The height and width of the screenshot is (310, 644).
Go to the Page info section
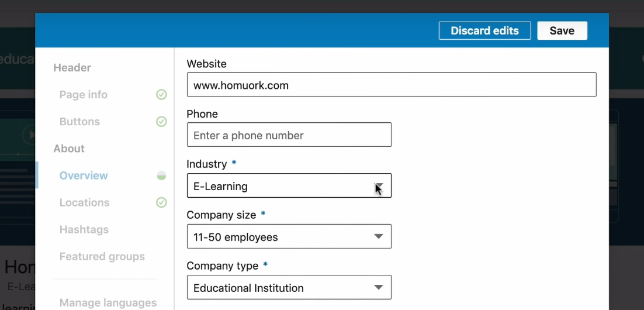pyautogui.click(x=84, y=95)
